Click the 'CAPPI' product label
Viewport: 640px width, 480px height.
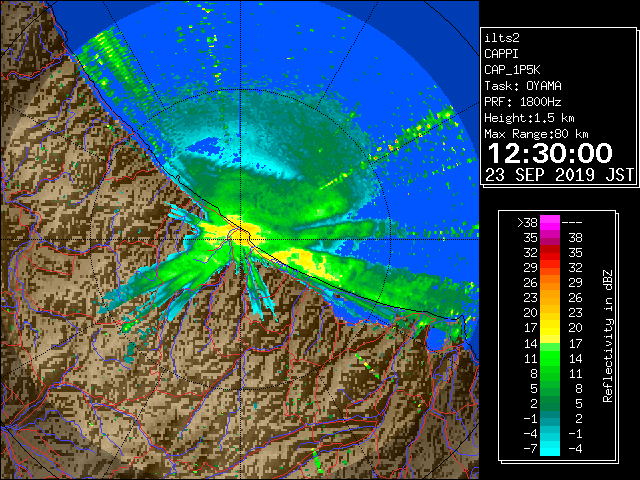pyautogui.click(x=501, y=54)
